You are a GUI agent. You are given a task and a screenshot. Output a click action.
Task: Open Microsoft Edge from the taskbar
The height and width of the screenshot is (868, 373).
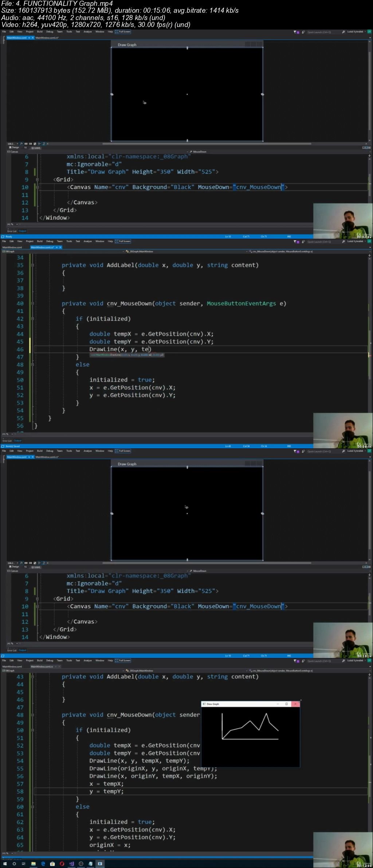coord(43,864)
